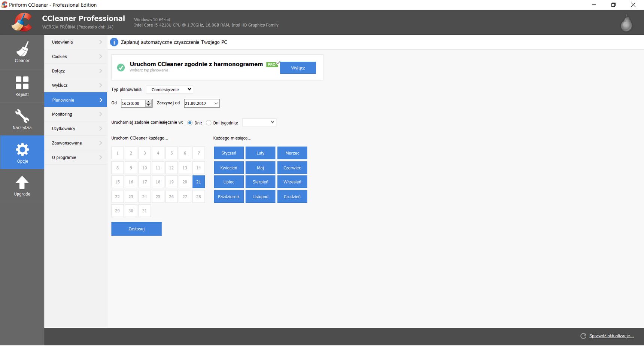Open the Wyklucz options tab
Image resolution: width=644 pixels, height=346 pixels.
76,85
